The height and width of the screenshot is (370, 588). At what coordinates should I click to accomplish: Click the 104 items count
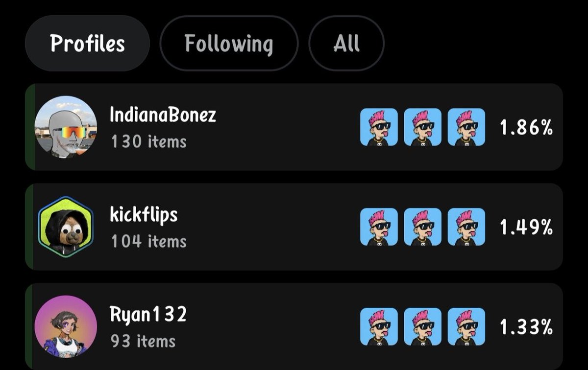tap(148, 241)
